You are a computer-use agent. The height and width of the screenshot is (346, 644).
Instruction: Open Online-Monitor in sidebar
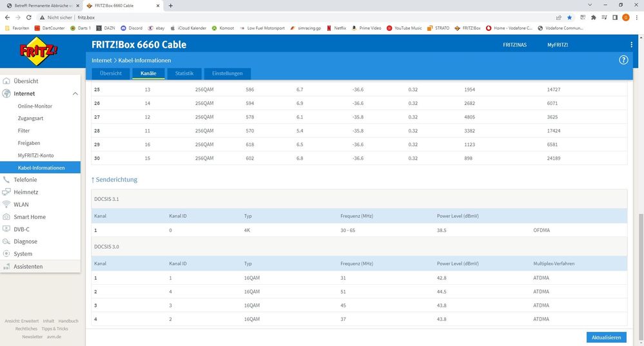click(x=35, y=106)
